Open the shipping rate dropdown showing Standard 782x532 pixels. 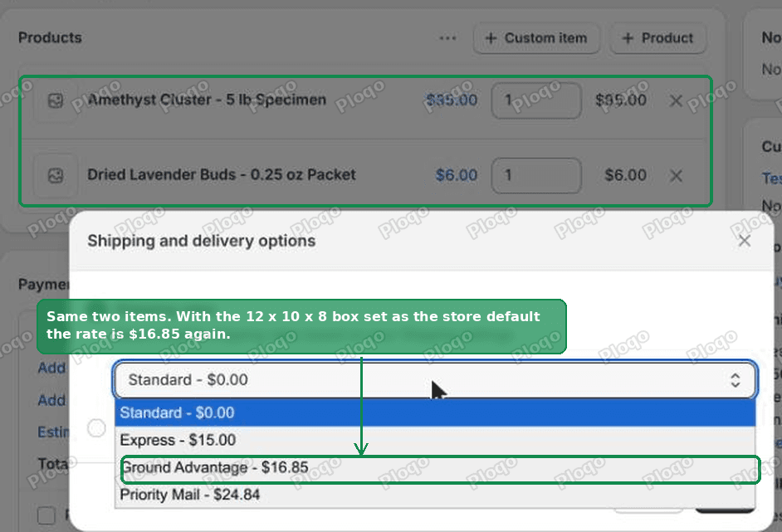pyautogui.click(x=435, y=380)
